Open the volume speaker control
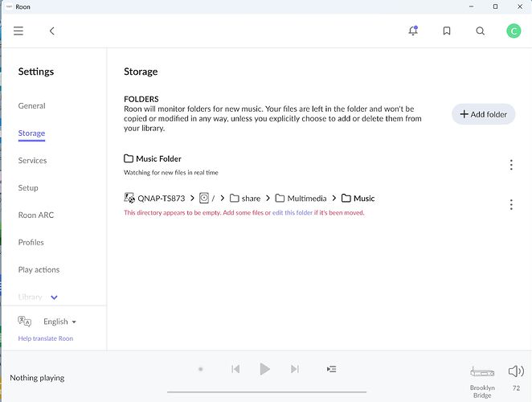The height and width of the screenshot is (402, 532). (516, 371)
